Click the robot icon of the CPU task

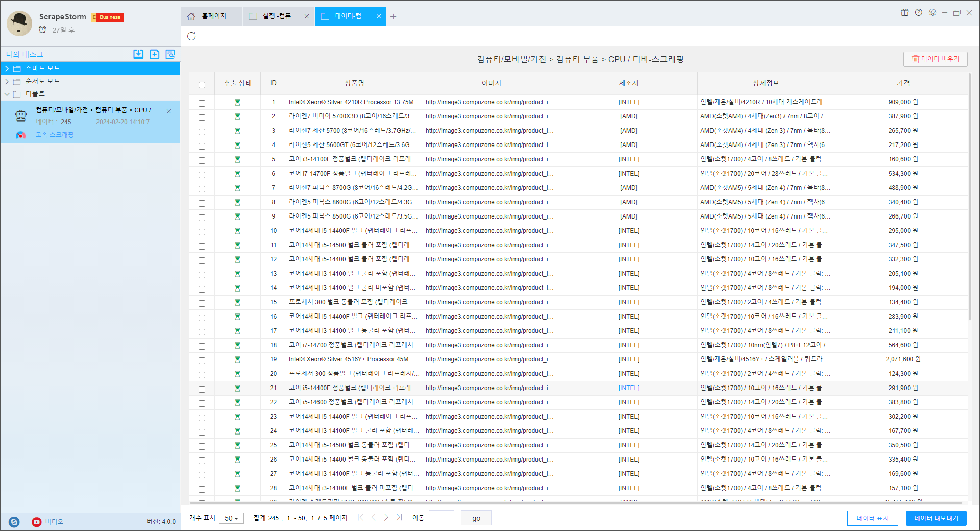click(21, 116)
